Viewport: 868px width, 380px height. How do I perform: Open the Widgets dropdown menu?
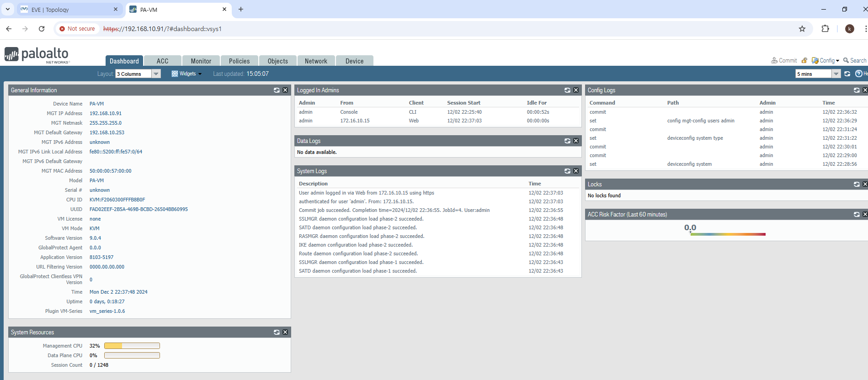click(186, 74)
